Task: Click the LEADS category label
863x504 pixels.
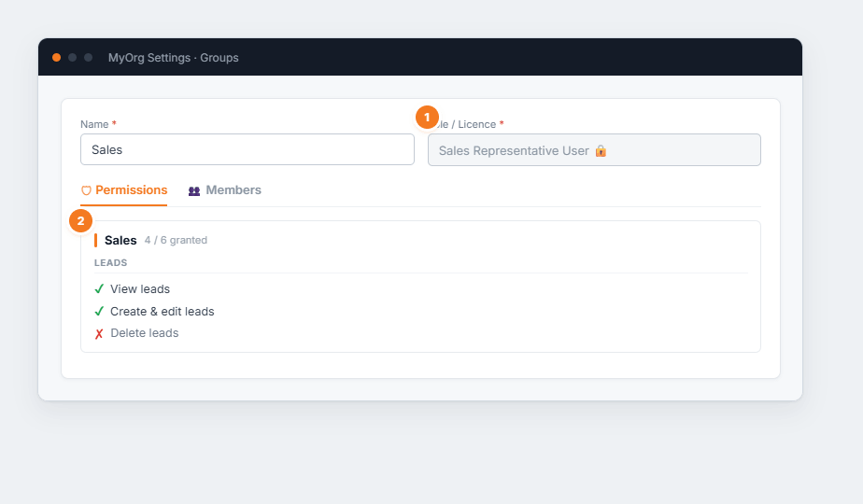Action: click(110, 263)
